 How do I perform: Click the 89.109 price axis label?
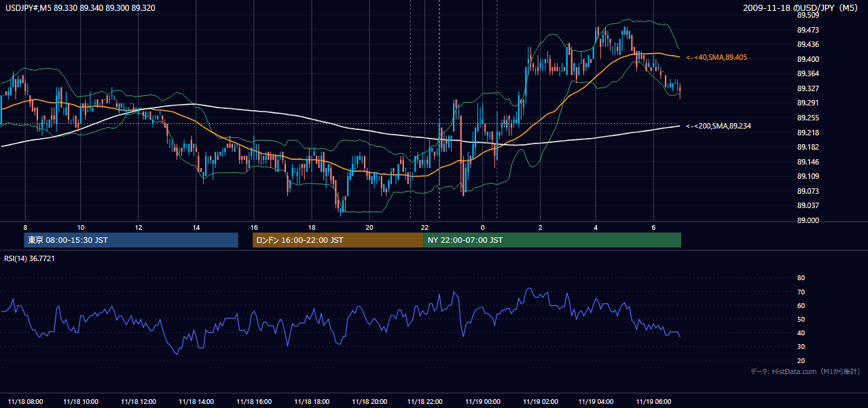(808, 177)
